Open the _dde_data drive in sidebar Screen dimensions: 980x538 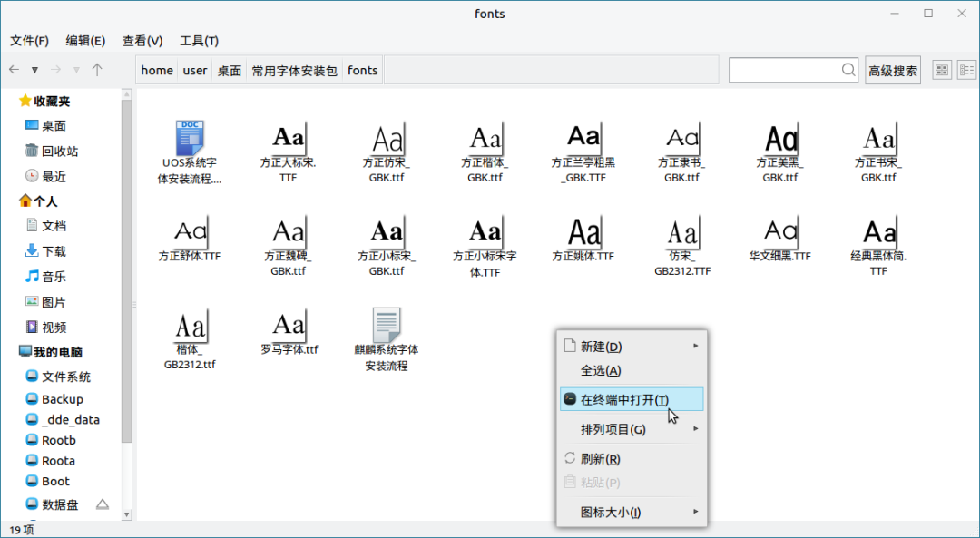tap(63, 419)
